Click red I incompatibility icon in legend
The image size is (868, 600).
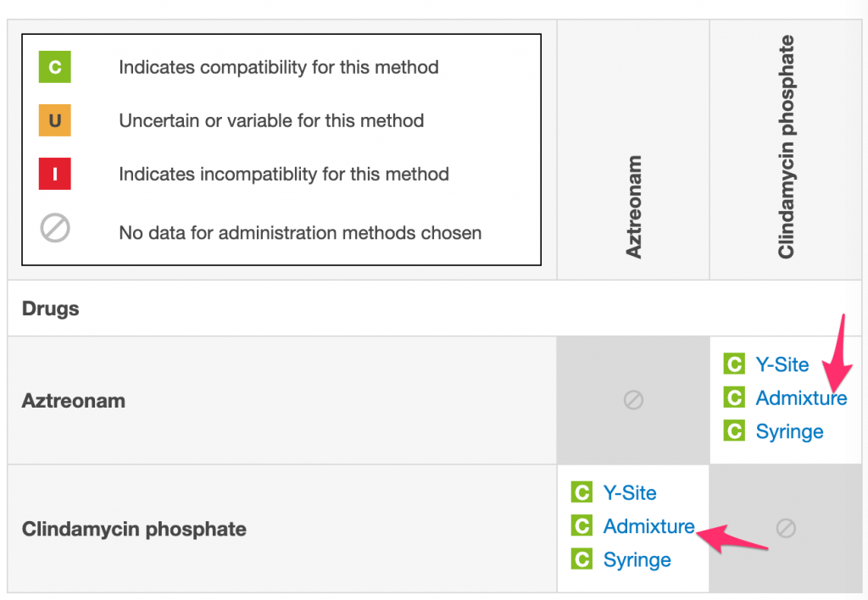[54, 174]
